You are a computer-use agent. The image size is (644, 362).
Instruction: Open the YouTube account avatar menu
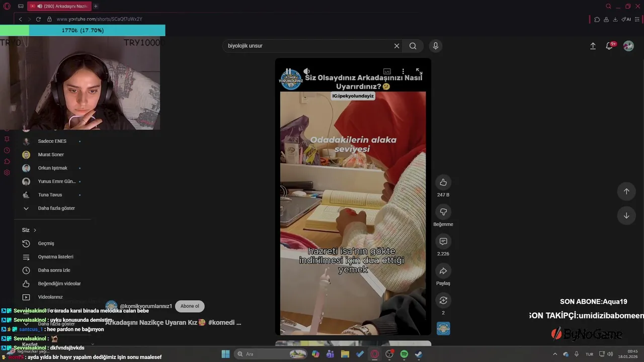628,46
